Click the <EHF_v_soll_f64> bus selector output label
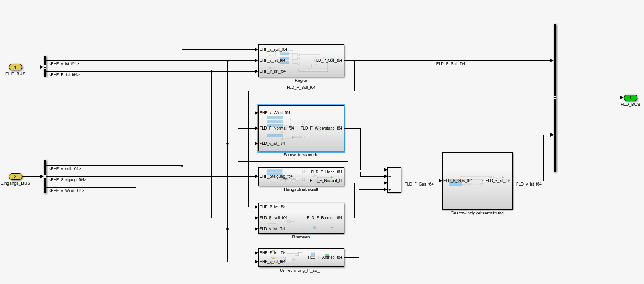The width and height of the screenshot is (644, 284). pyautogui.click(x=65, y=169)
